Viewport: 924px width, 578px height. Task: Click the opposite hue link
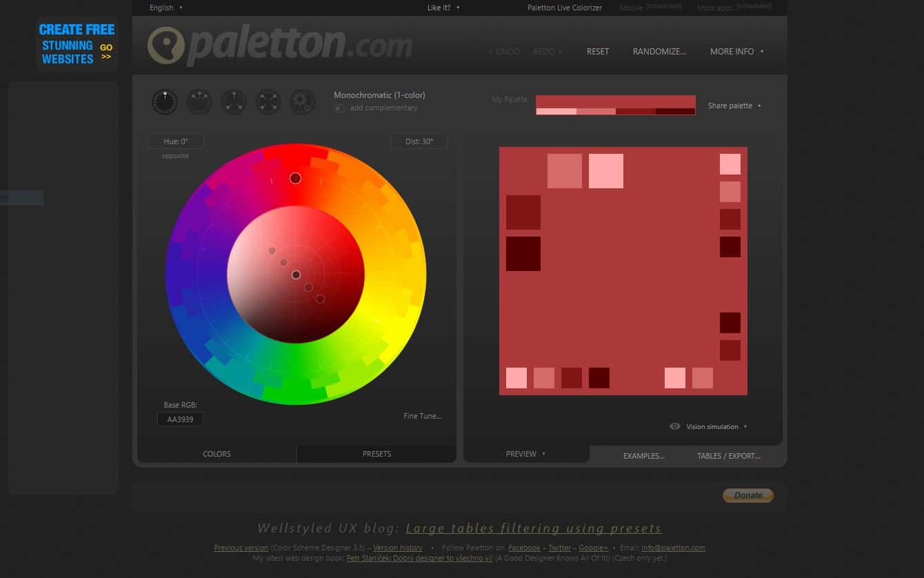(175, 156)
